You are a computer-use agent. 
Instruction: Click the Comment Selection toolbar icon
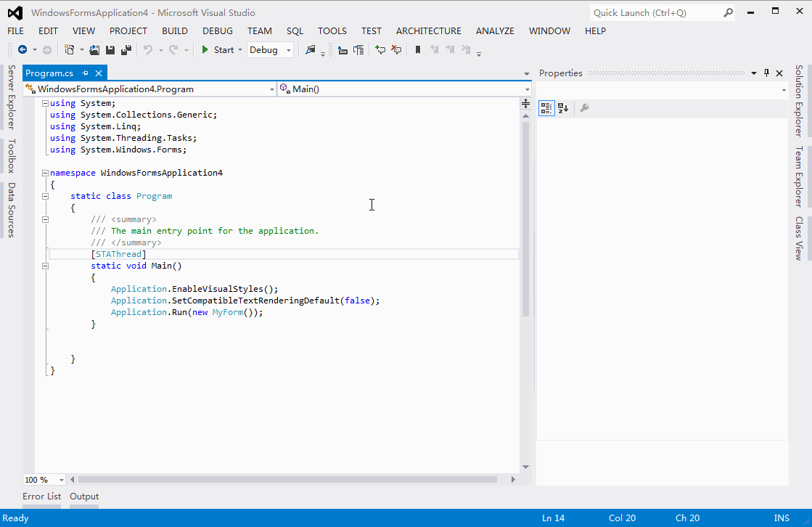(380, 49)
